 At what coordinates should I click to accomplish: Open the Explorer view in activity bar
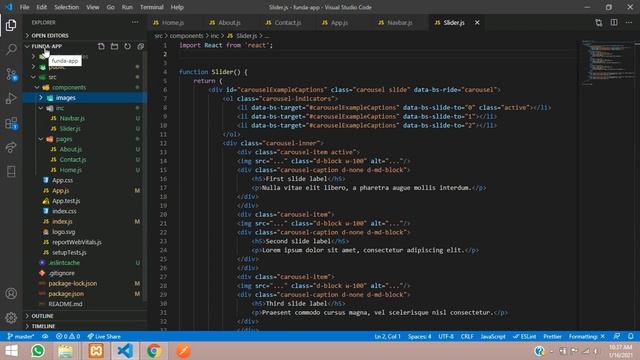coord(11,25)
